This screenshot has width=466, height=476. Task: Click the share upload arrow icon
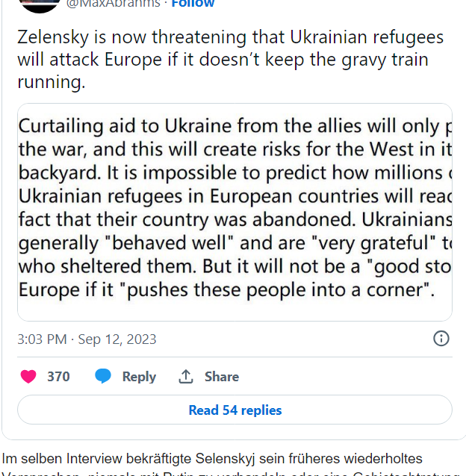coord(186,377)
